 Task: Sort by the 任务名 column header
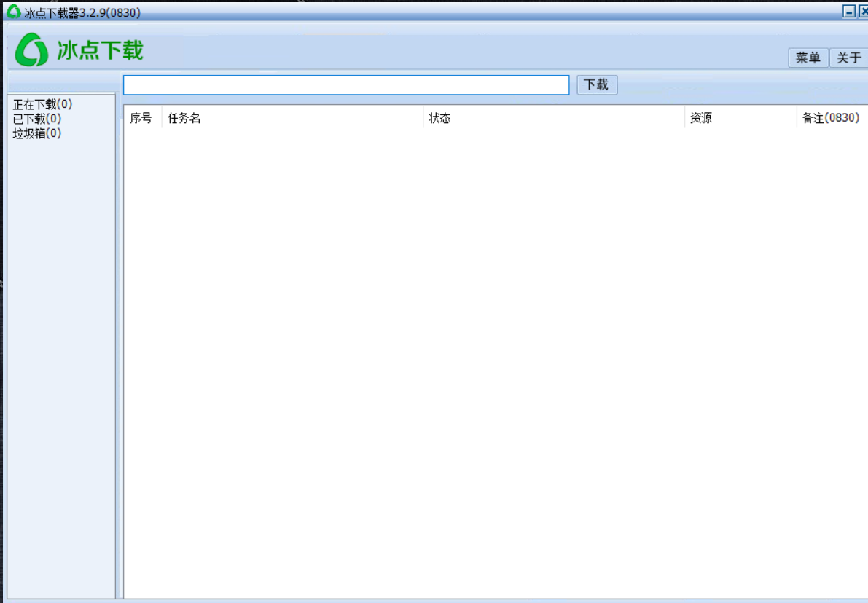tap(292, 117)
